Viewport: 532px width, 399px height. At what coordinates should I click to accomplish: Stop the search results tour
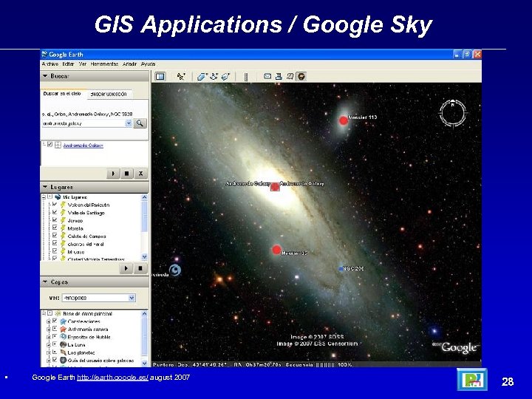[126, 174]
